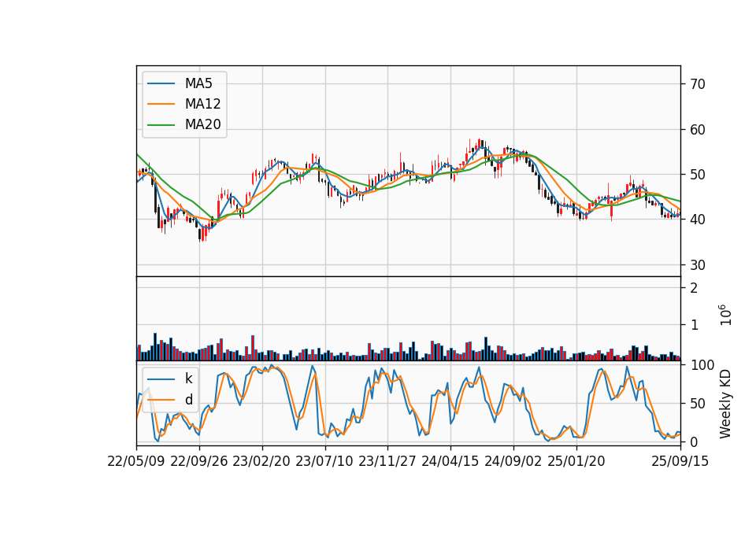Click the d legend label in KD chart
The image size is (756, 543).
(x=188, y=400)
